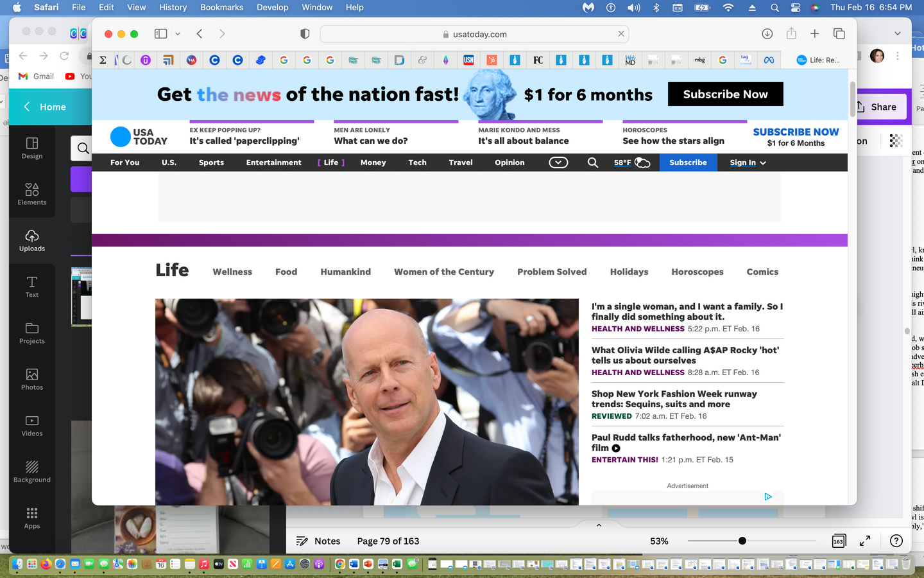Click the privacy shield icon
This screenshot has height=578, width=924.
click(305, 34)
